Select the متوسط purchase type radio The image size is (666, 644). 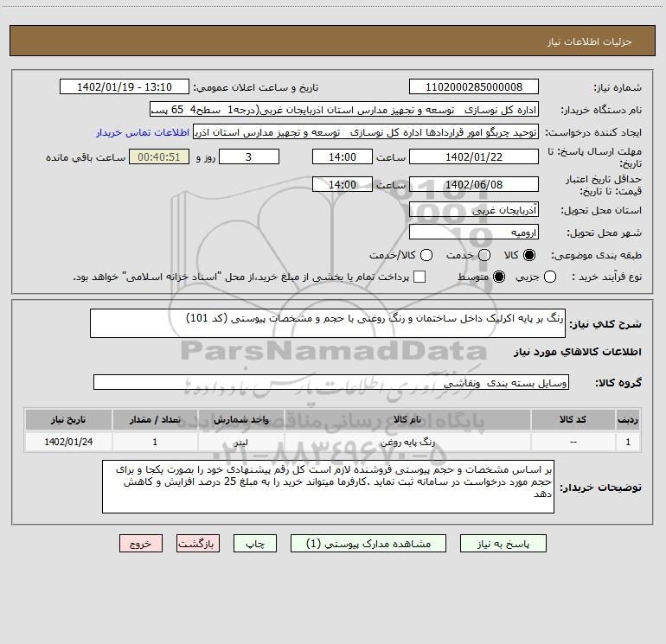click(x=499, y=277)
